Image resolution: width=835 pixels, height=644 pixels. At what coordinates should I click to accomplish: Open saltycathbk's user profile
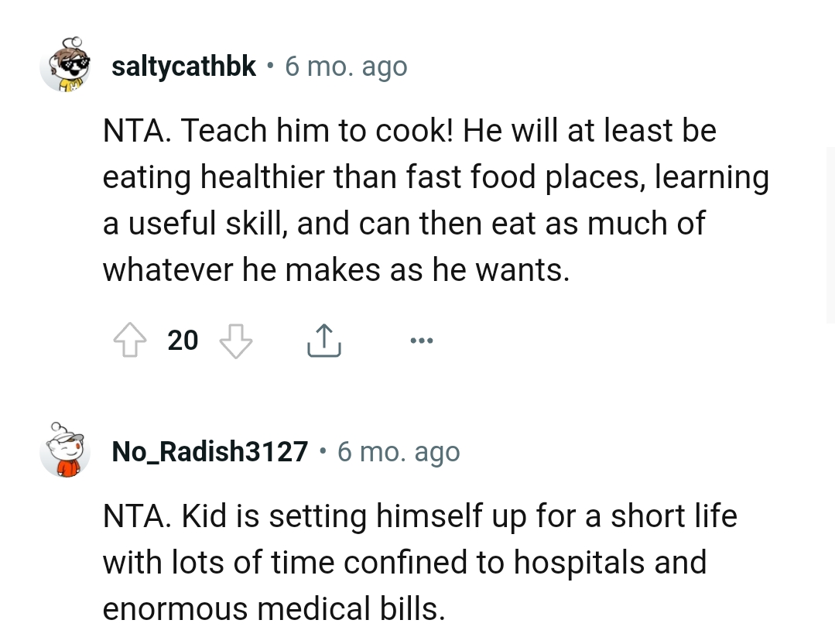click(x=183, y=66)
